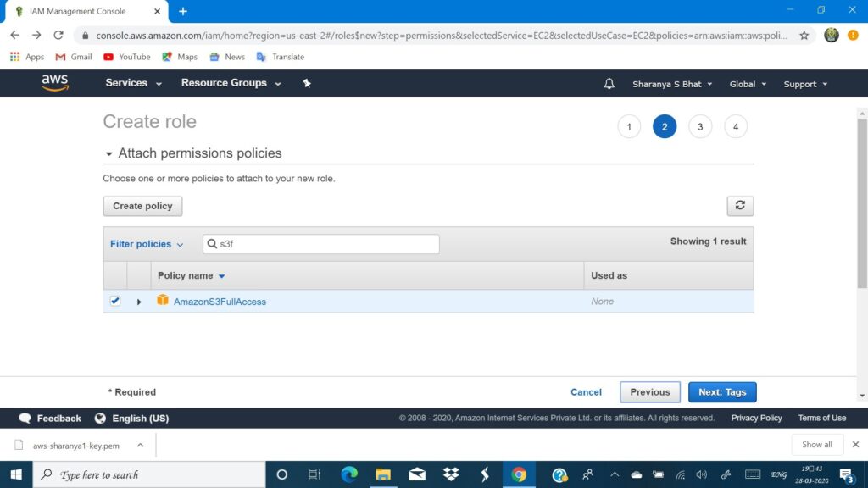The width and height of the screenshot is (868, 488).
Task: Open the News bookmark
Action: pyautogui.click(x=227, y=57)
